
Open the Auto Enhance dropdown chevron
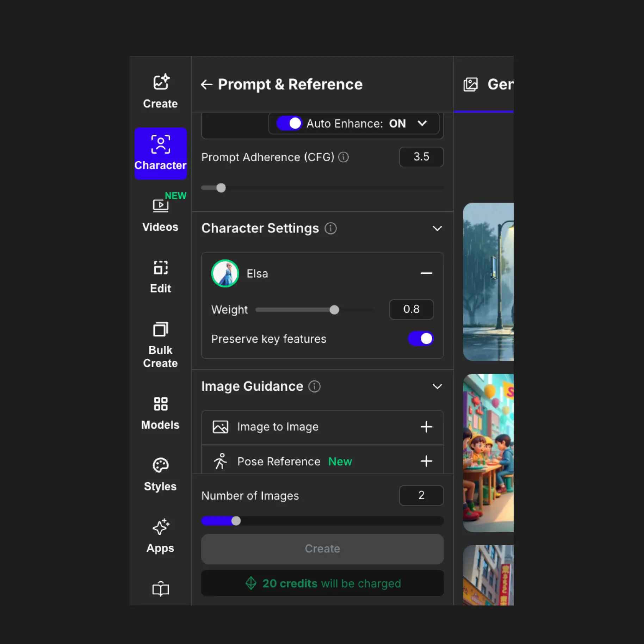coord(422,123)
